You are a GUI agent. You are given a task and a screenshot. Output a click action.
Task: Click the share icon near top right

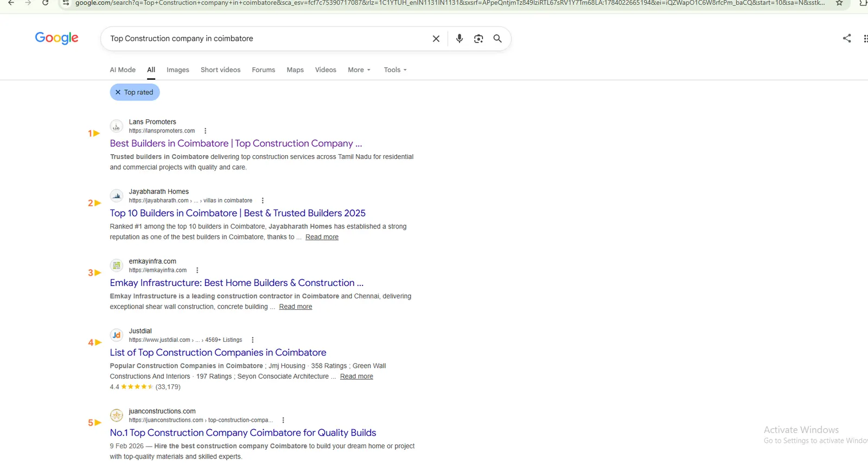pyautogui.click(x=847, y=38)
